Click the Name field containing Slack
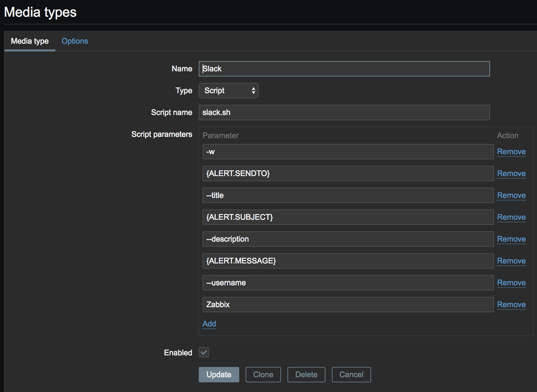 pyautogui.click(x=344, y=69)
